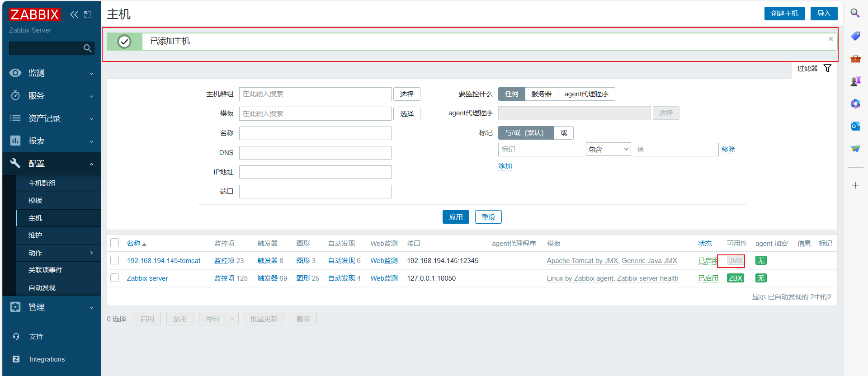Click the 导入 button
868x376 pixels.
[x=824, y=14]
